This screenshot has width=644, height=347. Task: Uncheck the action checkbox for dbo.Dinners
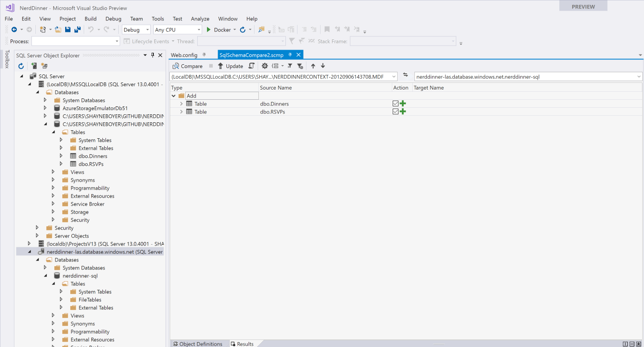click(396, 104)
